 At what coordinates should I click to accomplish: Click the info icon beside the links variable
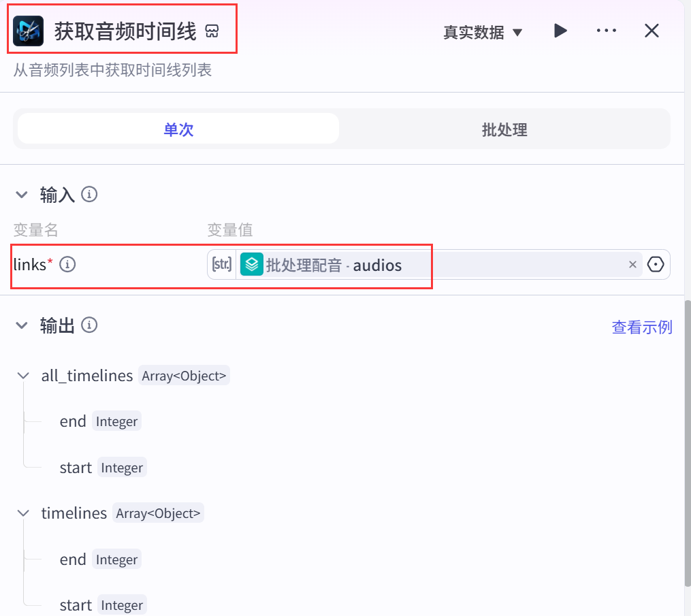pyautogui.click(x=67, y=265)
